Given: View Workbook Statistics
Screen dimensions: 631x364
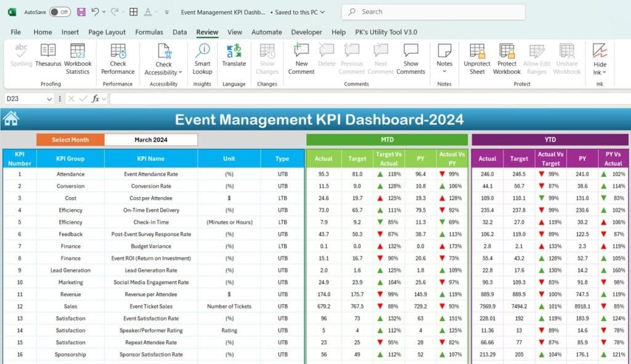Looking at the screenshot, I should click(x=77, y=59).
